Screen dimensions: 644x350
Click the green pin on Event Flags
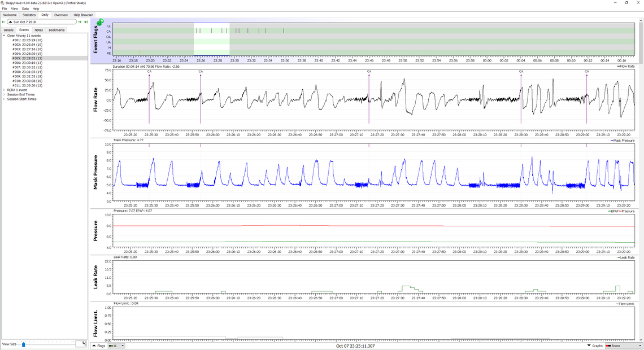[x=100, y=22]
